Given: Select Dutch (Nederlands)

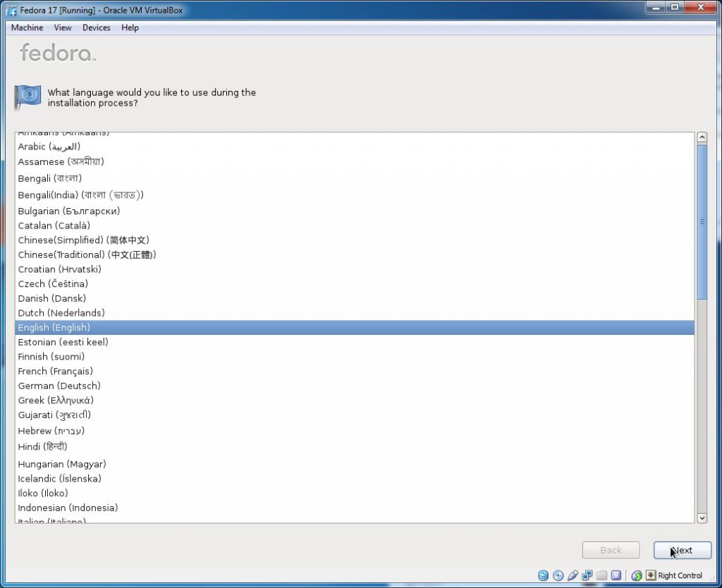Looking at the screenshot, I should coord(355,313).
